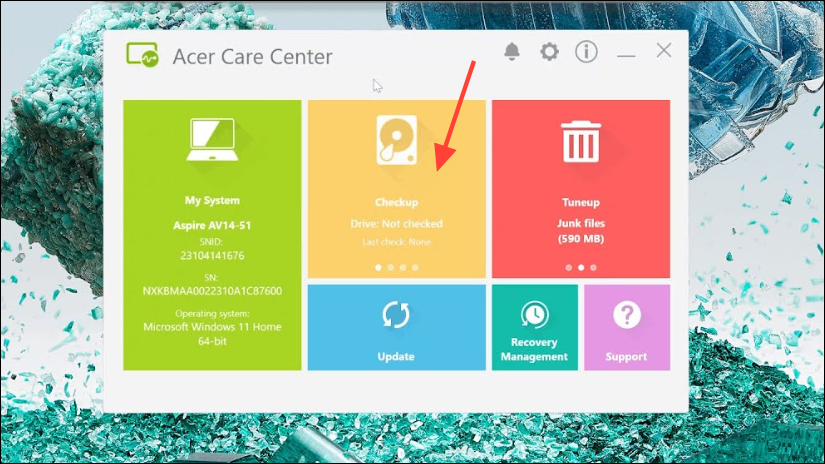The height and width of the screenshot is (464, 825).
Task: Click the 'Acer Care Center' title text
Action: 253,57
